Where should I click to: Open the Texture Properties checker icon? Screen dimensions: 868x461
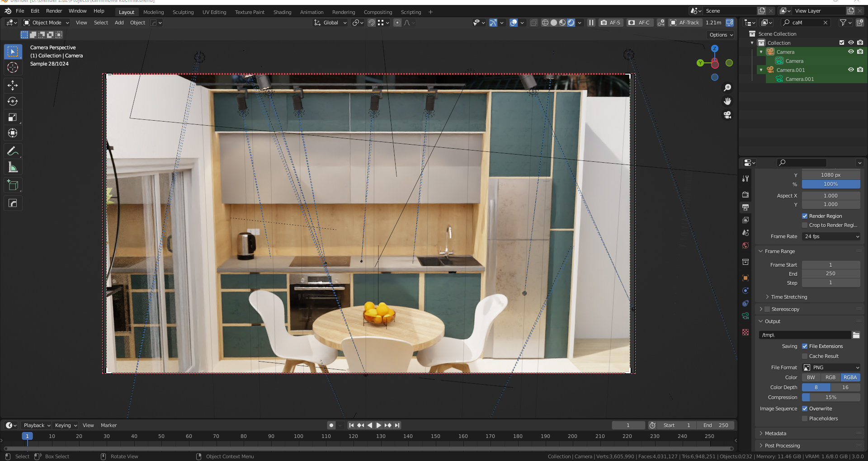pyautogui.click(x=745, y=332)
